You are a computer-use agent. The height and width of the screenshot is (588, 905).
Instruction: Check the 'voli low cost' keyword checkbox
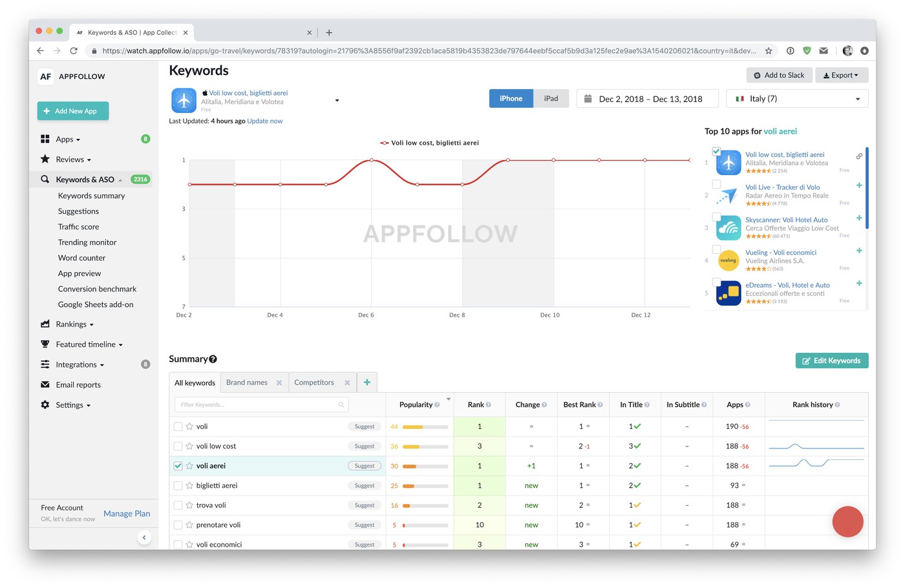tap(178, 446)
